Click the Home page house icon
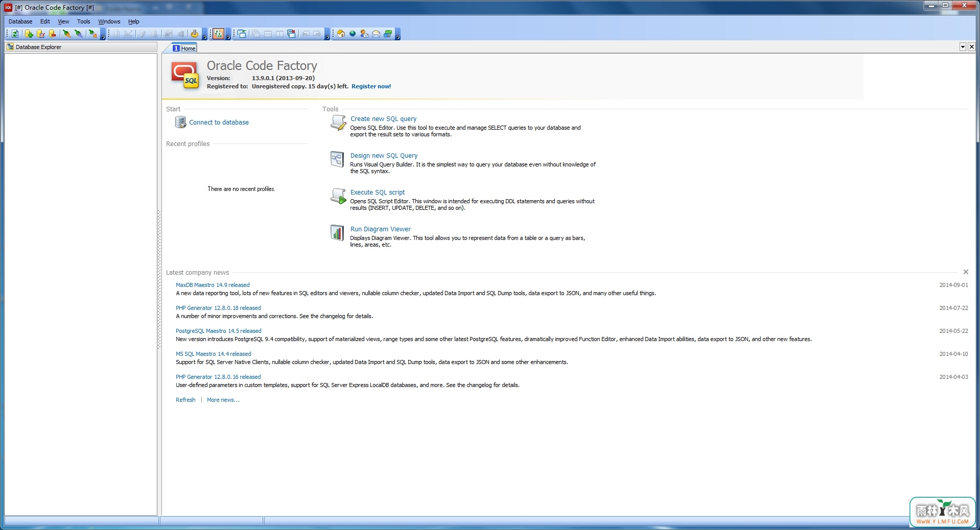Screen dimensions: 980x530 tap(341, 34)
